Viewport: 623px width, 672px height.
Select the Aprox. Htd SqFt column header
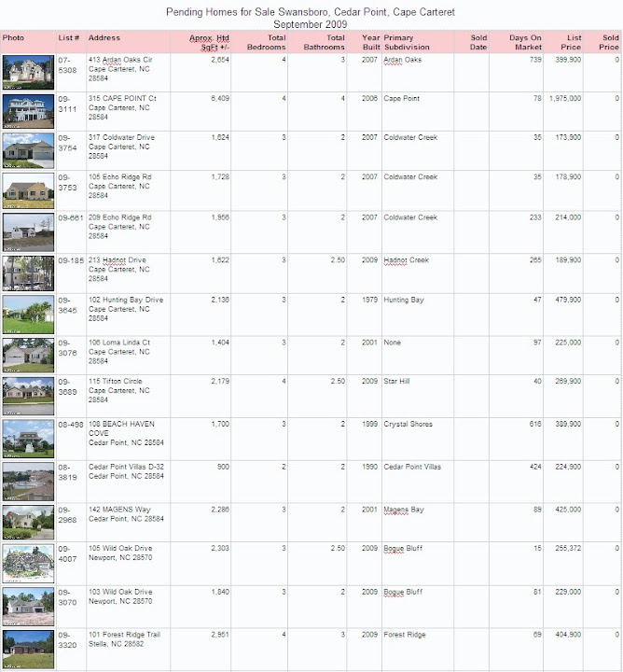click(209, 42)
